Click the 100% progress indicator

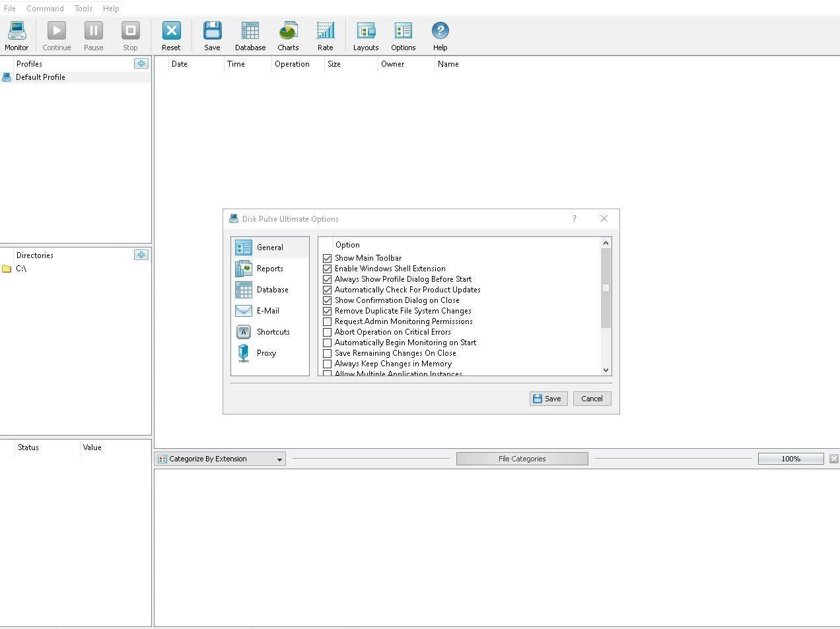point(791,459)
